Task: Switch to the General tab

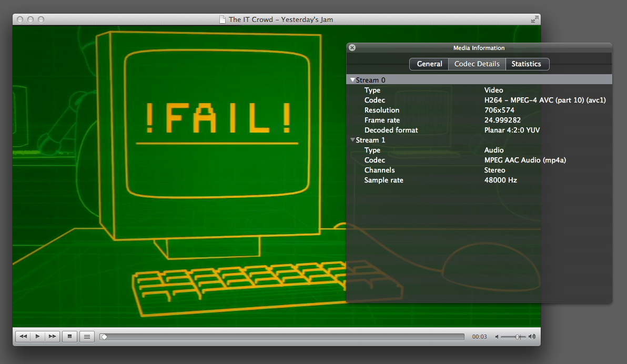Action: click(x=429, y=64)
